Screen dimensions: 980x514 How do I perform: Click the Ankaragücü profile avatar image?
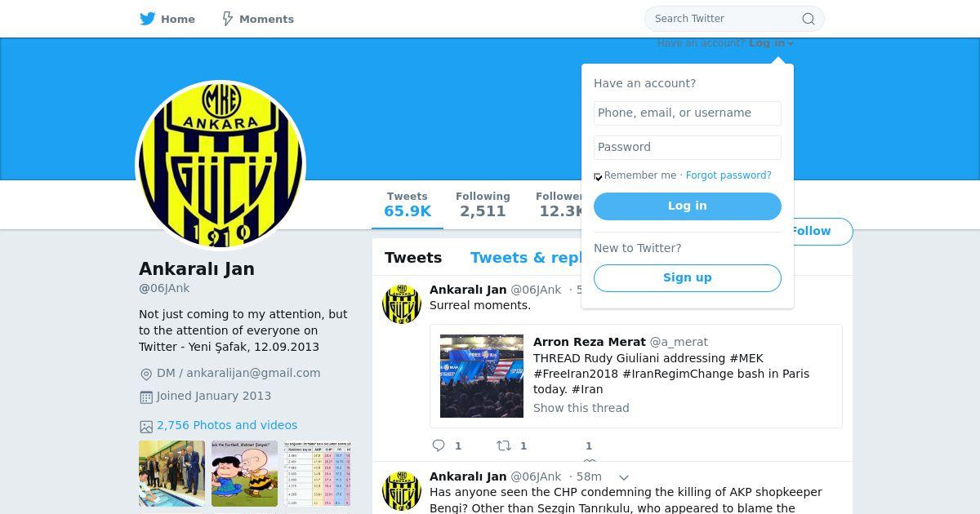point(220,166)
